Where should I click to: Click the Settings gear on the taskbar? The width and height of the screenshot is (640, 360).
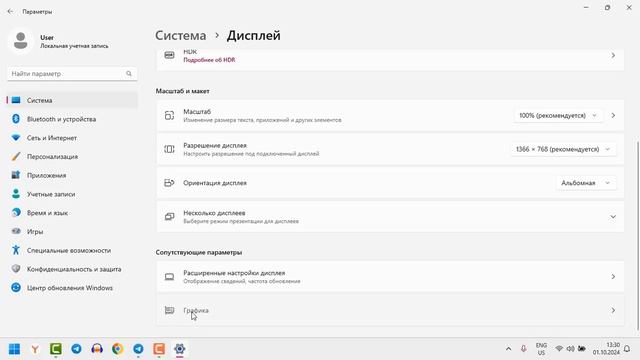click(180, 349)
